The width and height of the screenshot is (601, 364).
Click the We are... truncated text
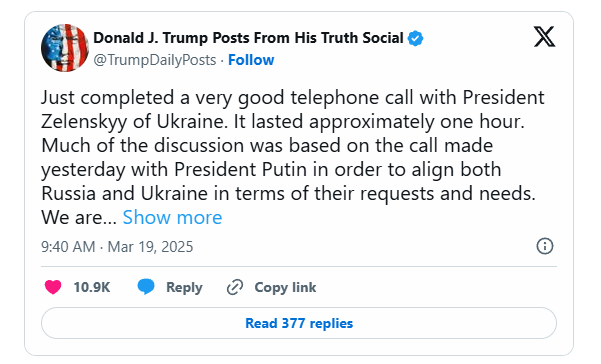[x=79, y=218]
